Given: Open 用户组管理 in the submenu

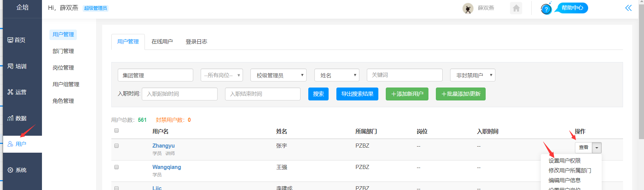Looking at the screenshot, I should click(x=66, y=84).
